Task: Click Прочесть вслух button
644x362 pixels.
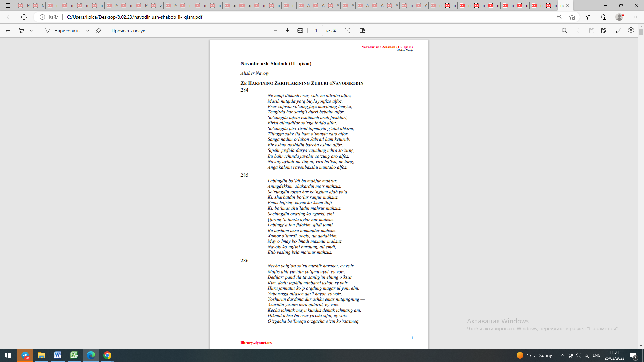Action: tap(128, 31)
